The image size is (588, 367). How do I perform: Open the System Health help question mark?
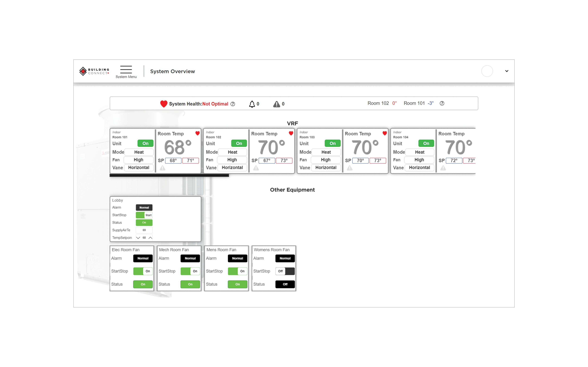click(x=233, y=104)
